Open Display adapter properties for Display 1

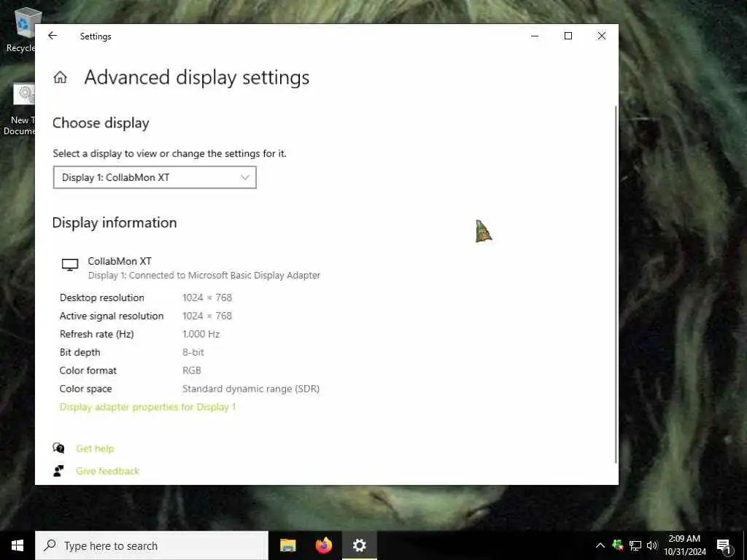[x=147, y=407]
